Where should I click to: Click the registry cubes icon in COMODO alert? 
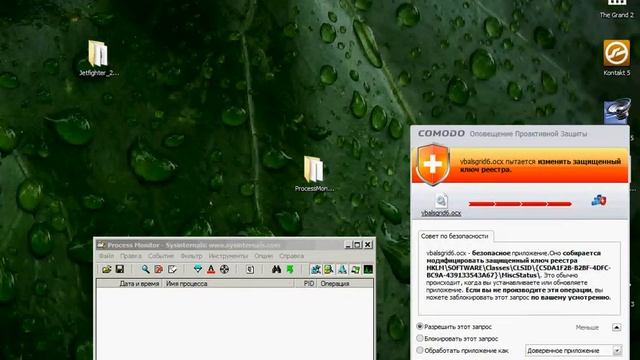tap(599, 200)
